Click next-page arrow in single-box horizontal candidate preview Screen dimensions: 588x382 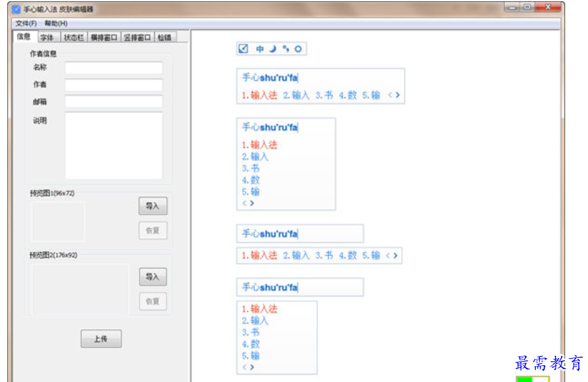click(x=397, y=95)
